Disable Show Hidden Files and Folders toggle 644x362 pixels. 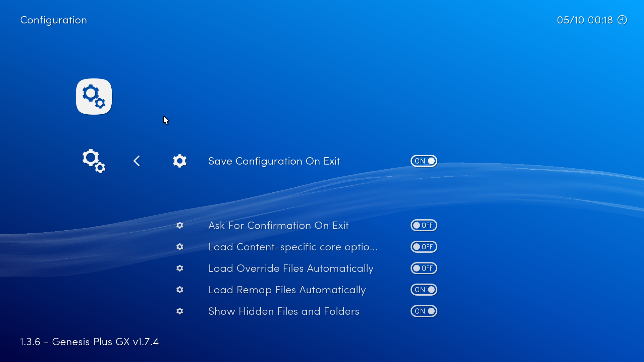pyautogui.click(x=424, y=311)
